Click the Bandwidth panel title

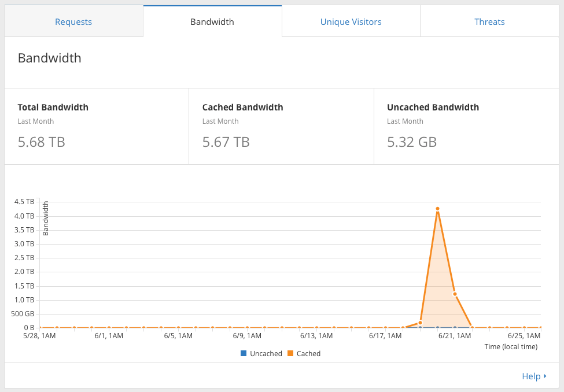coord(50,58)
